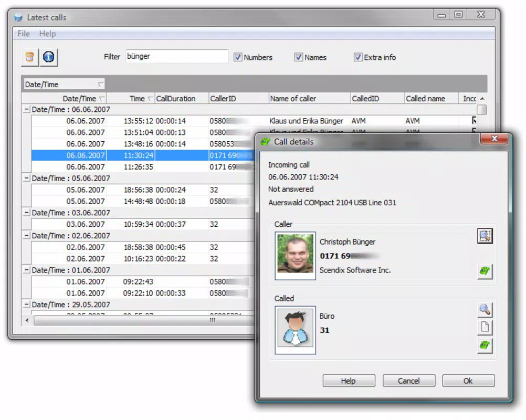
Task: Select the call at 09:22:10
Action: pyautogui.click(x=143, y=293)
